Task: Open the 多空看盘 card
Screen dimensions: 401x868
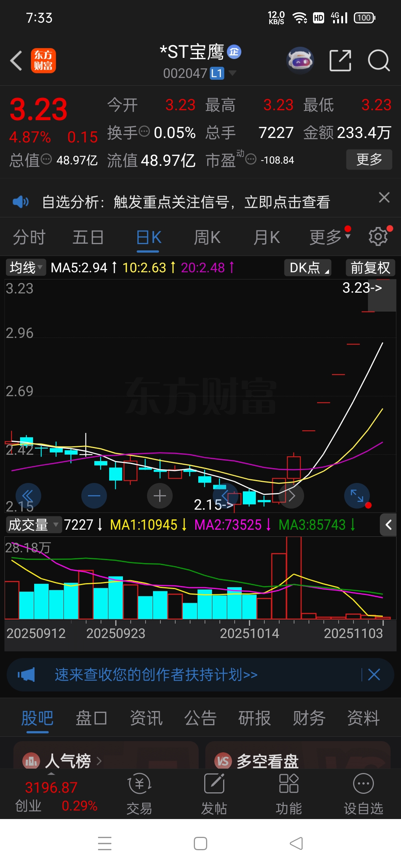Action: click(x=298, y=755)
